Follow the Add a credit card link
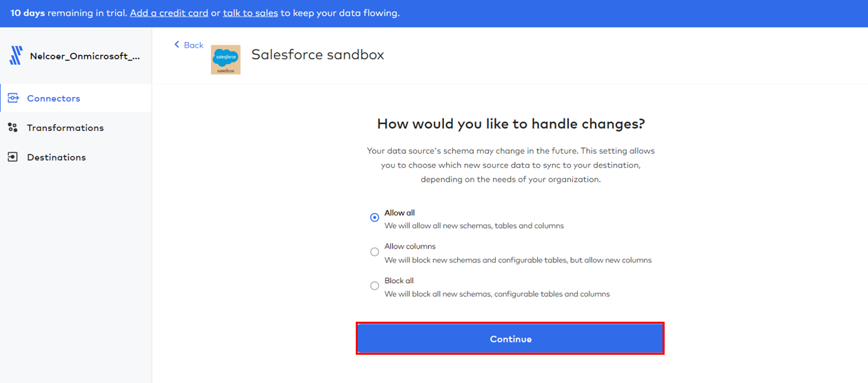 (x=169, y=13)
